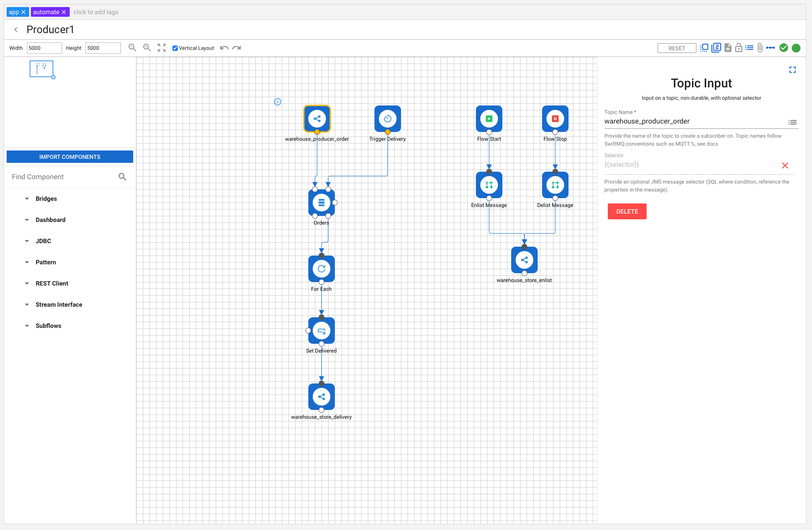Click the zoom out magnifier icon
This screenshot has width=812, height=530.
pos(132,48)
